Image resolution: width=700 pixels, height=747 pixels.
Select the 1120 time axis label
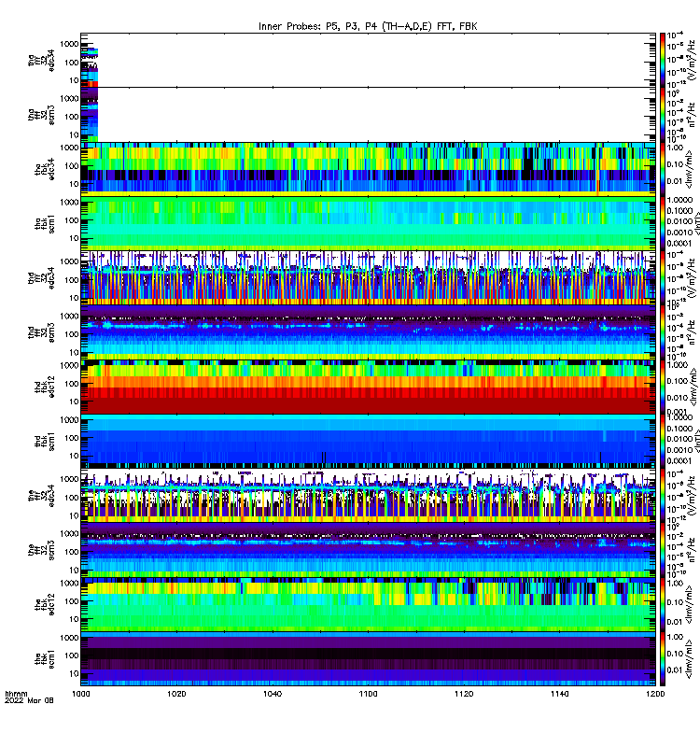[464, 694]
